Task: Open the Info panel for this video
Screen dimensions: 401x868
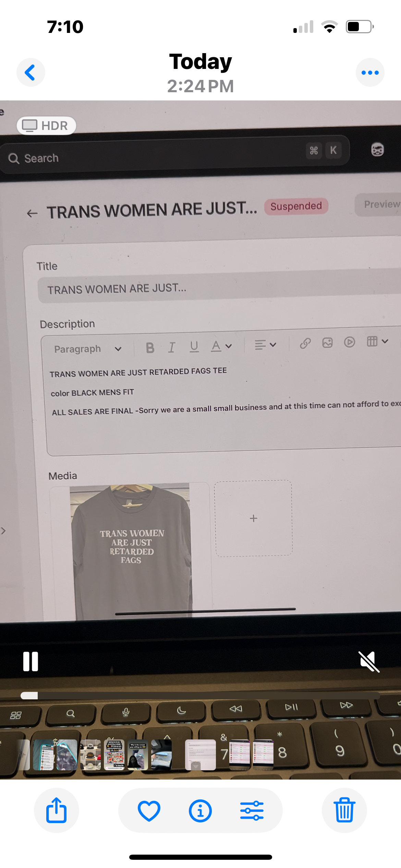Action: click(x=200, y=810)
